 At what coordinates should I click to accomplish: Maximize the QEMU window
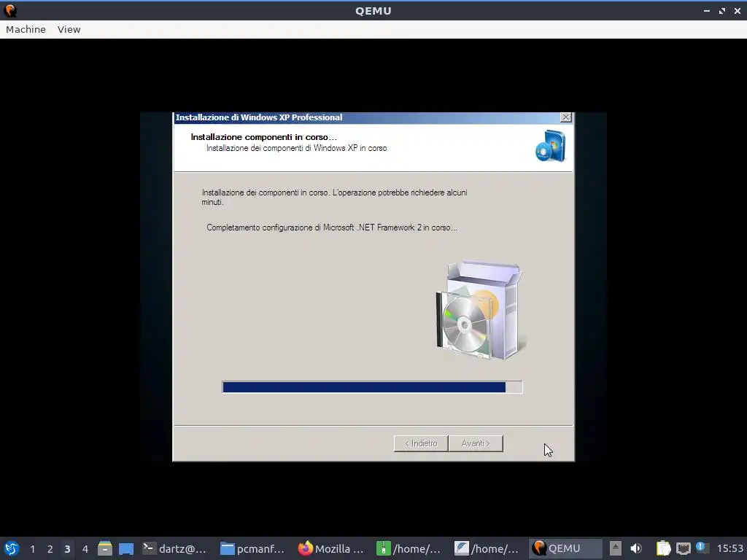coord(721,10)
